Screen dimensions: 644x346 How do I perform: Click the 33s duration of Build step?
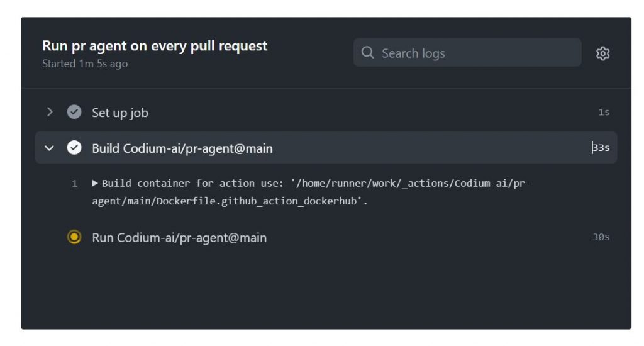601,148
